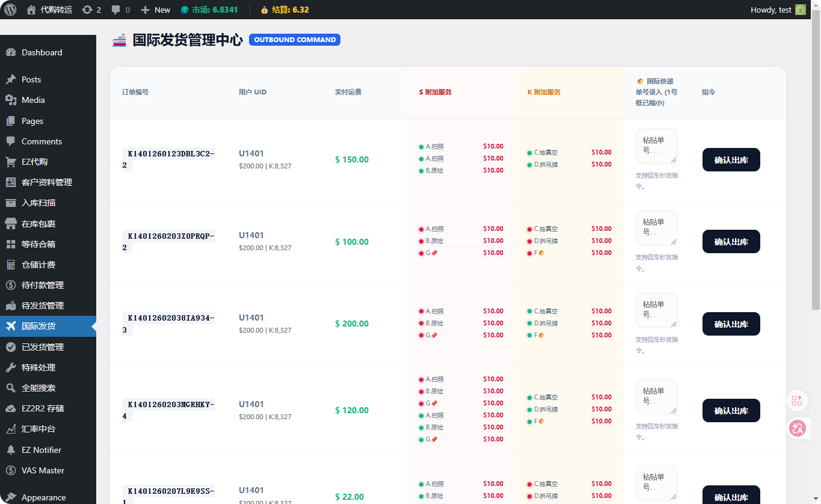Viewport: 821px width, 504px height.
Task: Click tracking number box for the $100.00 order
Action: tap(656, 228)
